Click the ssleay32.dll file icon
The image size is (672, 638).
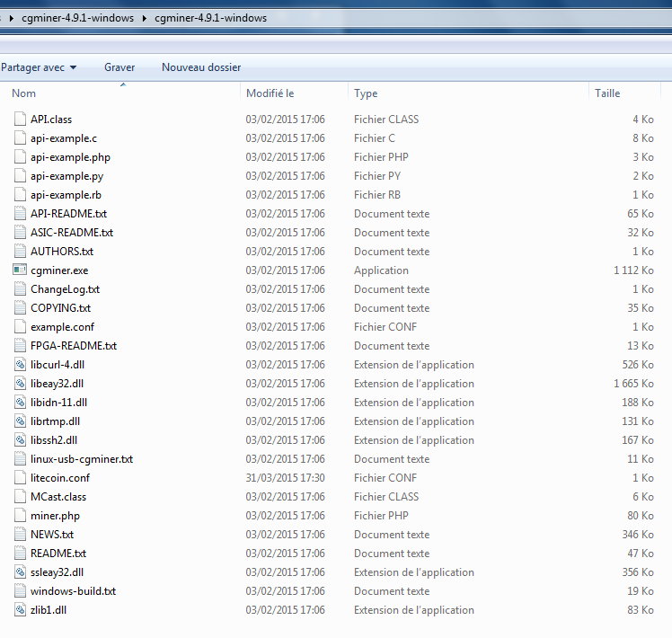pyautogui.click(x=21, y=572)
